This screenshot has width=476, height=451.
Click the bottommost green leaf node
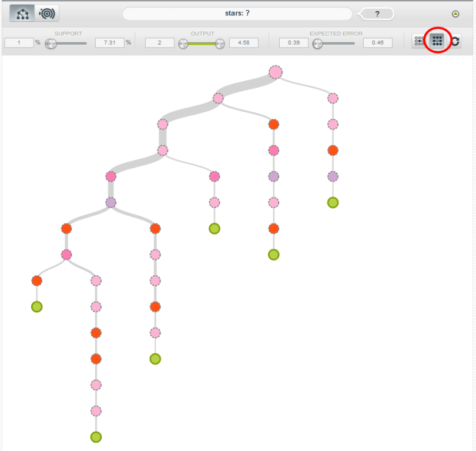[95, 437]
